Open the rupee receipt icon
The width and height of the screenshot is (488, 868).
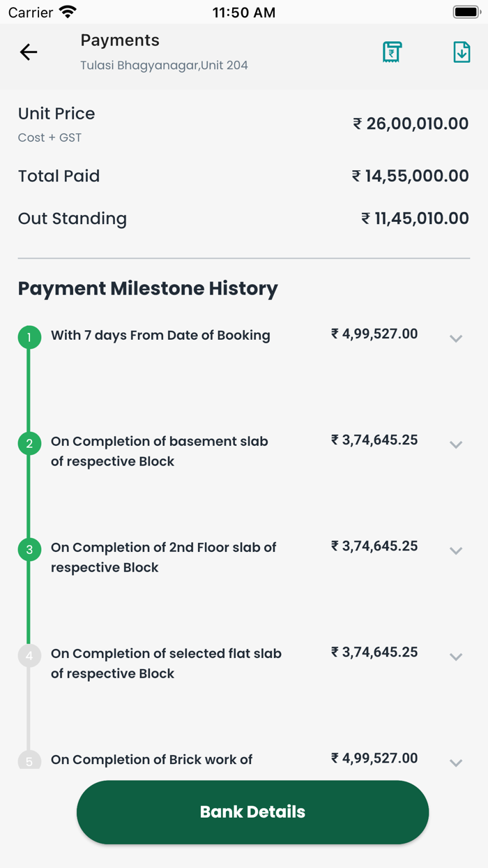tap(392, 52)
